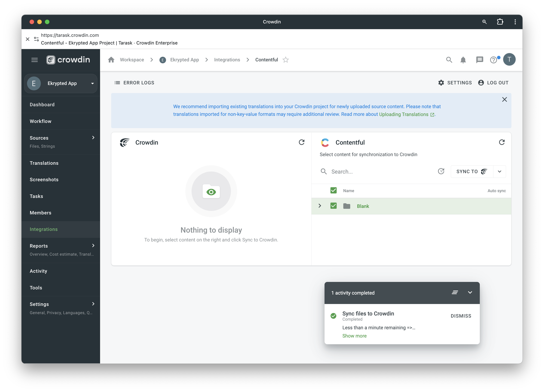Open the Translations sidebar item
Image resolution: width=544 pixels, height=392 pixels.
click(61, 163)
